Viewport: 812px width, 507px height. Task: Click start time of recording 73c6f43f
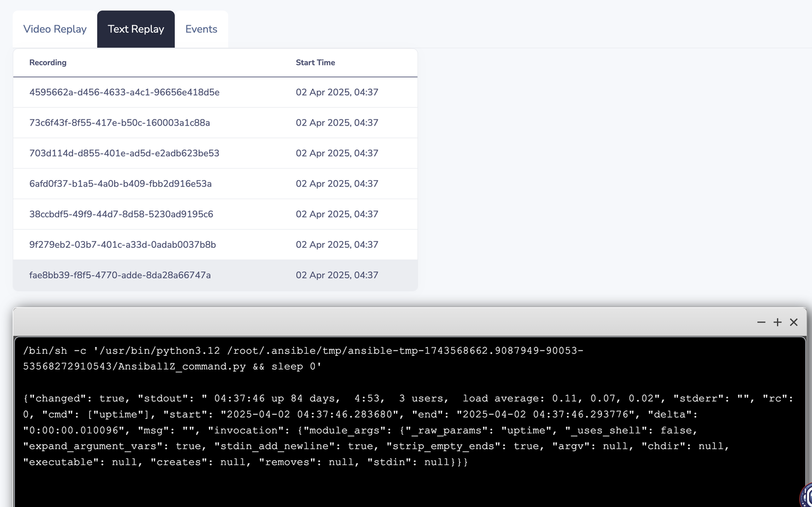337,123
